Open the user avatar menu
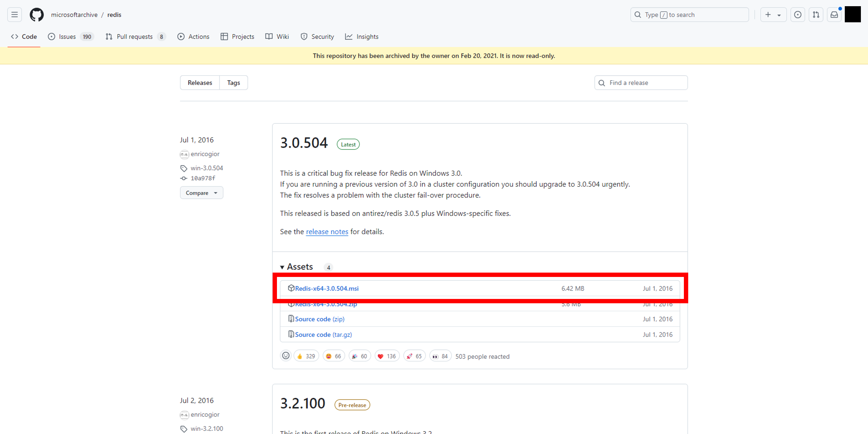Screen dimensions: 868x434 pos(853,15)
